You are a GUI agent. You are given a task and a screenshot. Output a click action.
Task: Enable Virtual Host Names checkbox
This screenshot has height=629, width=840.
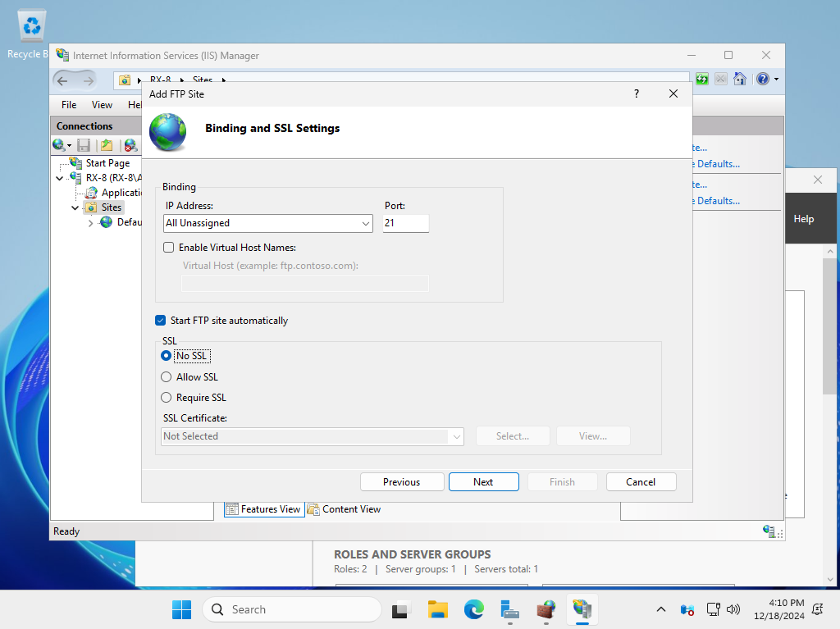pyautogui.click(x=169, y=248)
